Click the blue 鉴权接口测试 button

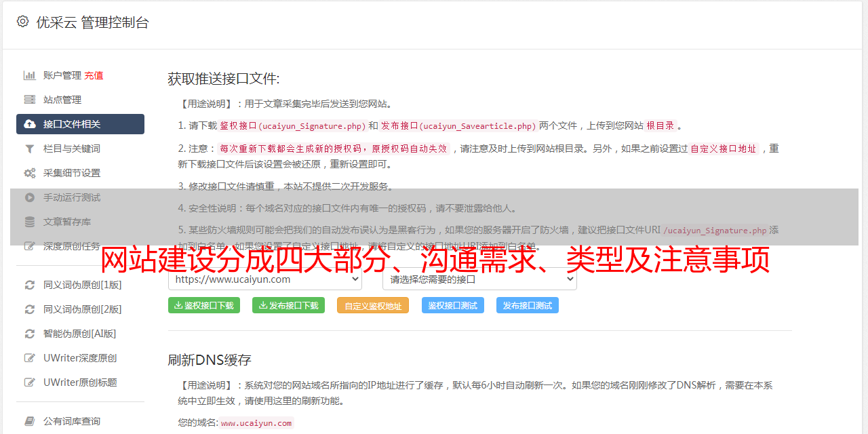(x=453, y=305)
